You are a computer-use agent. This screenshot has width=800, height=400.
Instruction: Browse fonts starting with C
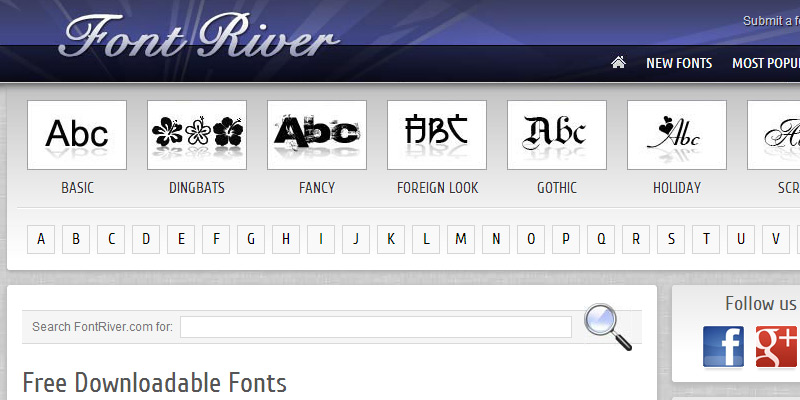pos(111,239)
